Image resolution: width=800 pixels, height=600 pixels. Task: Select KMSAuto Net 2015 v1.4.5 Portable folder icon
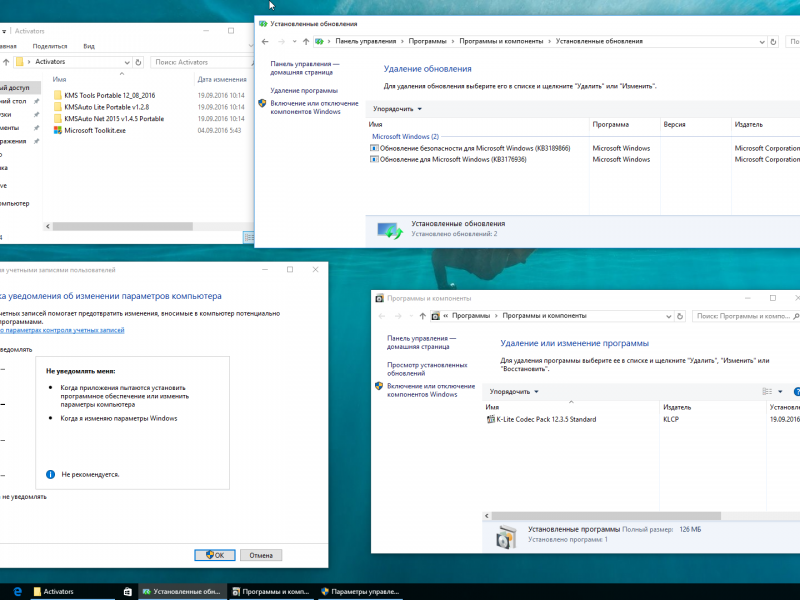tap(57, 119)
